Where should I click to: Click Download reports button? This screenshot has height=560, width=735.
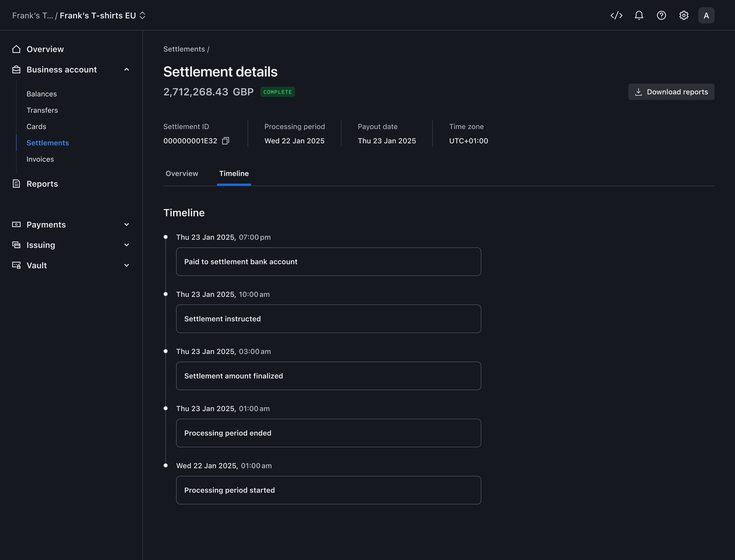click(671, 92)
